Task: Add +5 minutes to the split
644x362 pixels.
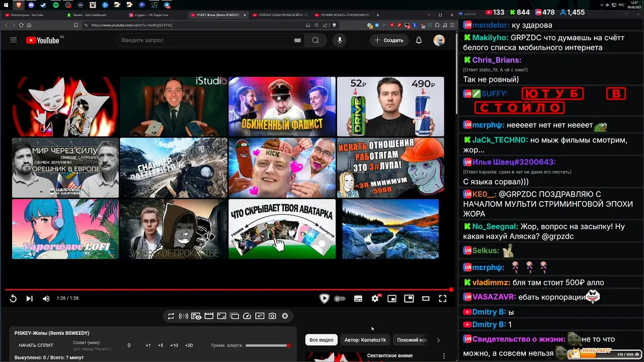Action: click(x=160, y=345)
